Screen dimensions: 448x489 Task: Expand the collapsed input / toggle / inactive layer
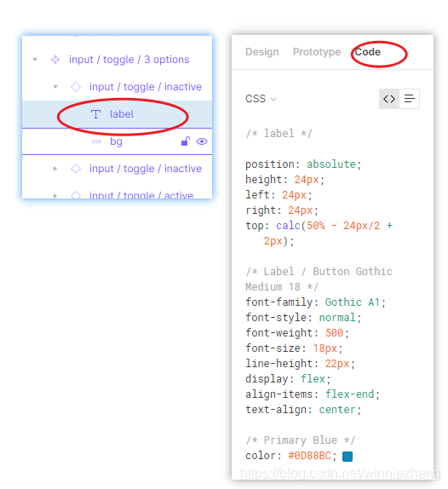click(x=55, y=169)
